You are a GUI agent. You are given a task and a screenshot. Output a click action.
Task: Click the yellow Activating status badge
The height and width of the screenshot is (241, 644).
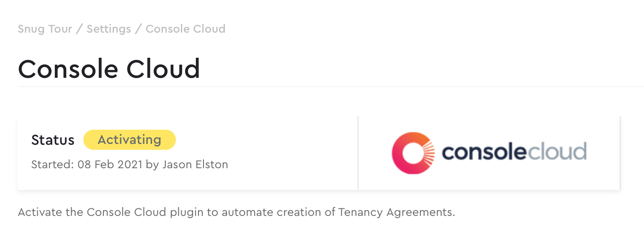[129, 140]
